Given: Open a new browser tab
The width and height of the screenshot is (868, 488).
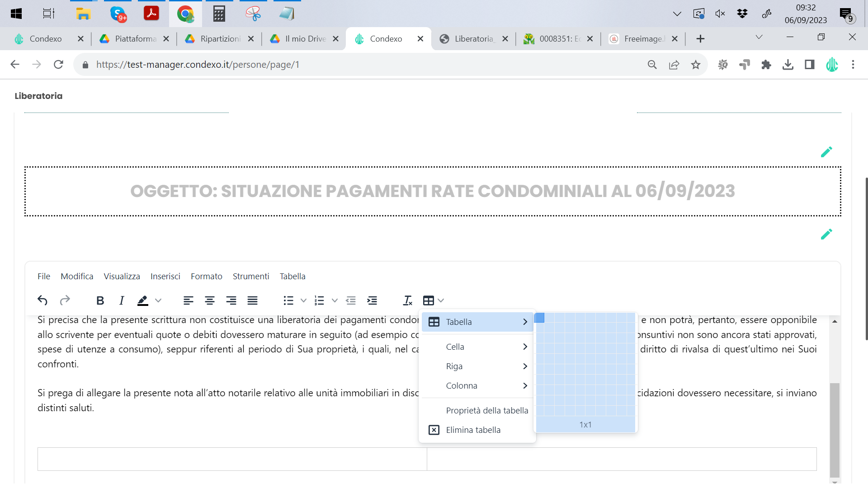Looking at the screenshot, I should pos(700,39).
